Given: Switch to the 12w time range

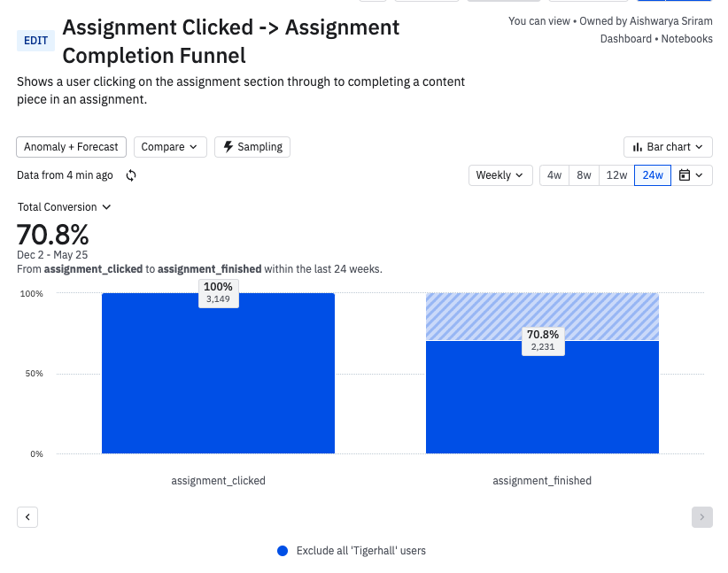Looking at the screenshot, I should (617, 175).
